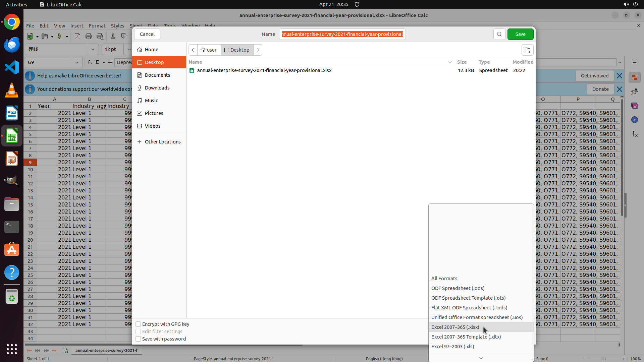Enable Encrypt with GPG key checkbox

click(x=138, y=324)
